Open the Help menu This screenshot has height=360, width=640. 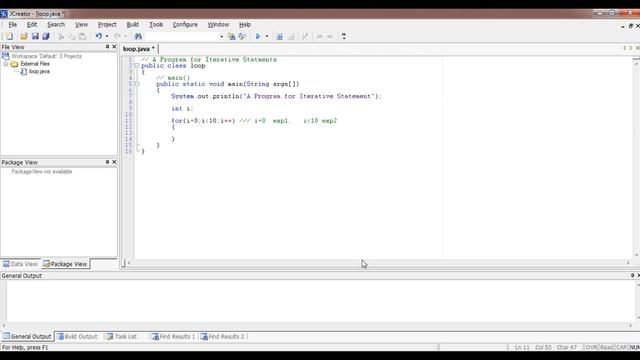click(245, 25)
